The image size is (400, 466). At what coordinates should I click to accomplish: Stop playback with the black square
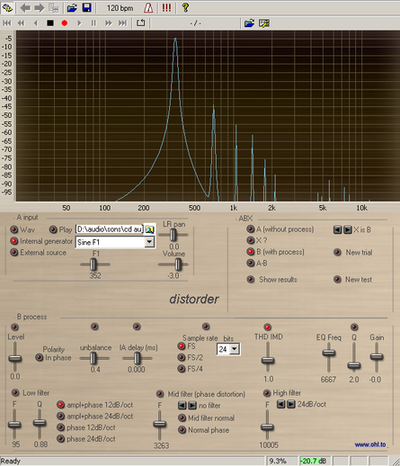50,23
